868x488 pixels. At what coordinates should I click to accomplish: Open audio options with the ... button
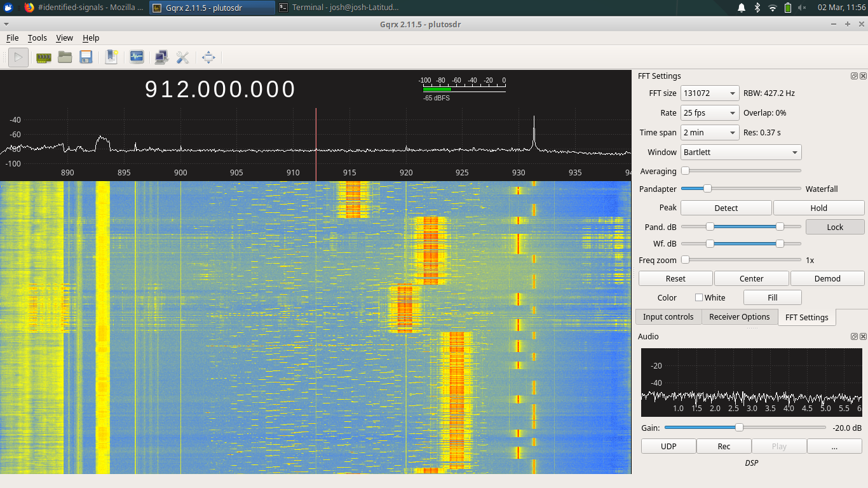click(834, 446)
